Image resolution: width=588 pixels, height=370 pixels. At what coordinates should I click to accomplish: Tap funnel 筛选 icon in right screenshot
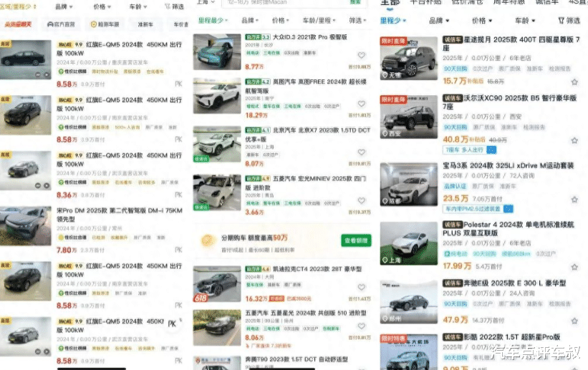click(x=562, y=21)
